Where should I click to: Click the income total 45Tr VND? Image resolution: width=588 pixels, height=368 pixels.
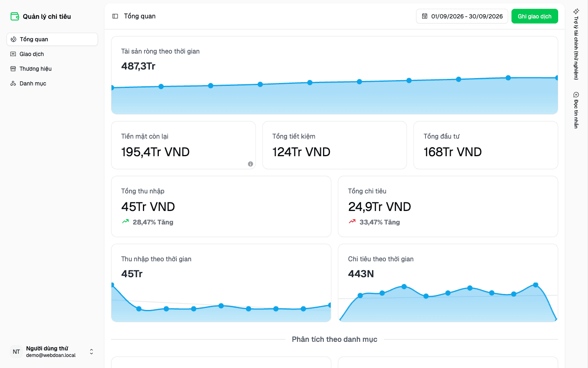click(x=148, y=207)
